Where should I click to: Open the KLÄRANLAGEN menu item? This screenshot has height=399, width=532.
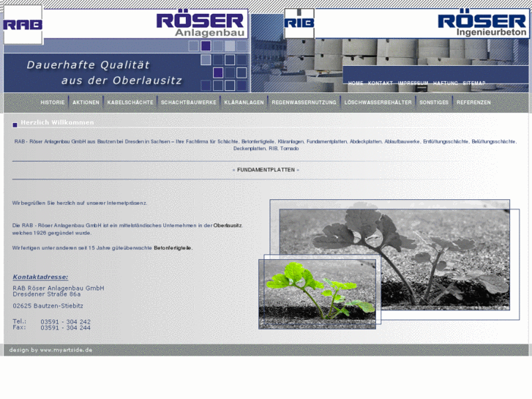coord(244,102)
